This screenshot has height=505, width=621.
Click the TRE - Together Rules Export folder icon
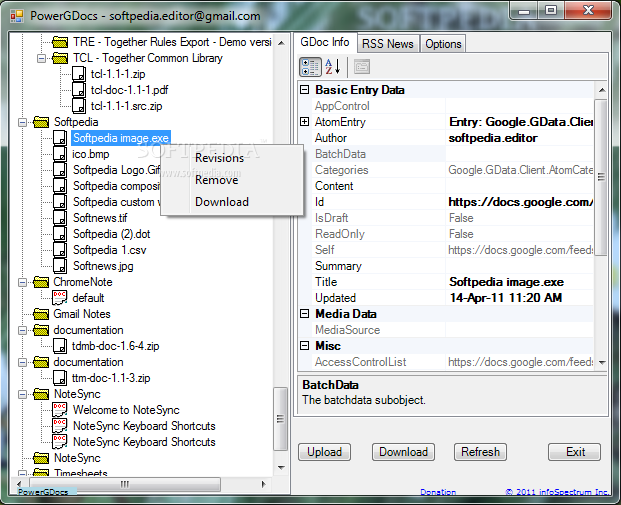tap(60, 42)
